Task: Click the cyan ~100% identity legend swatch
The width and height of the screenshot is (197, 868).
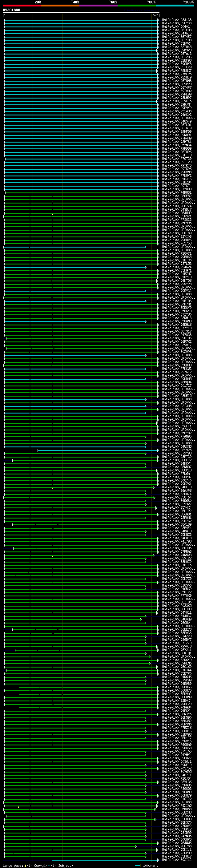Action: [x=175, y=6]
